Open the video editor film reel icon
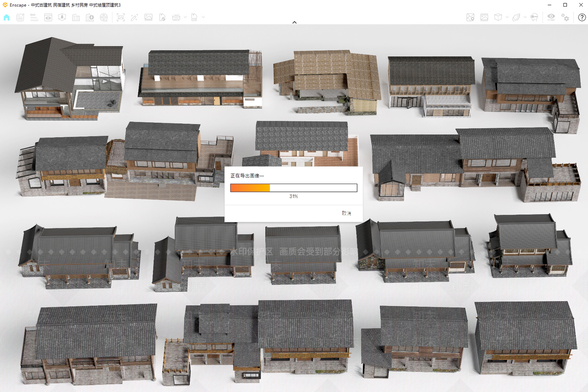The image size is (588, 392). (x=104, y=17)
